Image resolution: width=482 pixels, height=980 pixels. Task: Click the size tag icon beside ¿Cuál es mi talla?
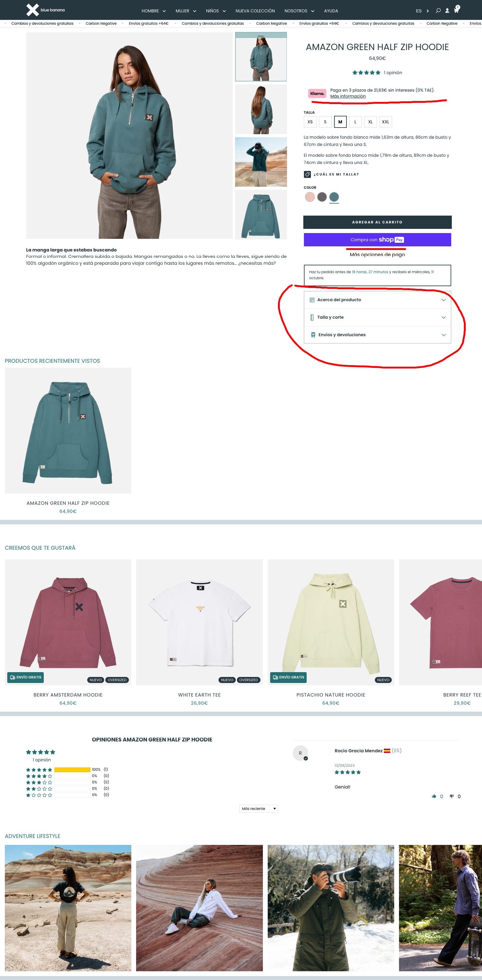[307, 174]
